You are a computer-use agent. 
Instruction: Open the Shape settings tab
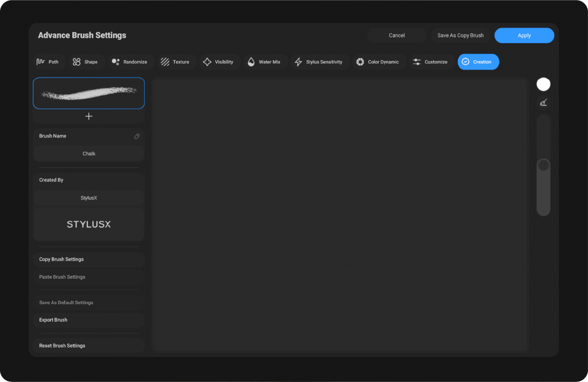(85, 62)
